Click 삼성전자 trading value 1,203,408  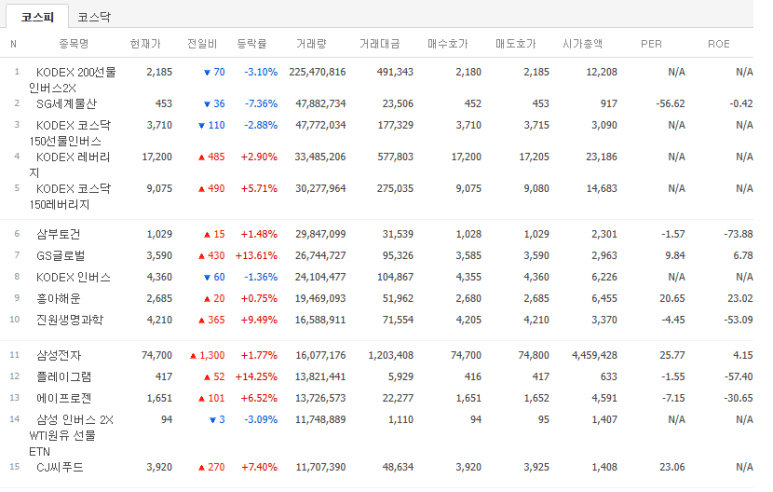[391, 355]
